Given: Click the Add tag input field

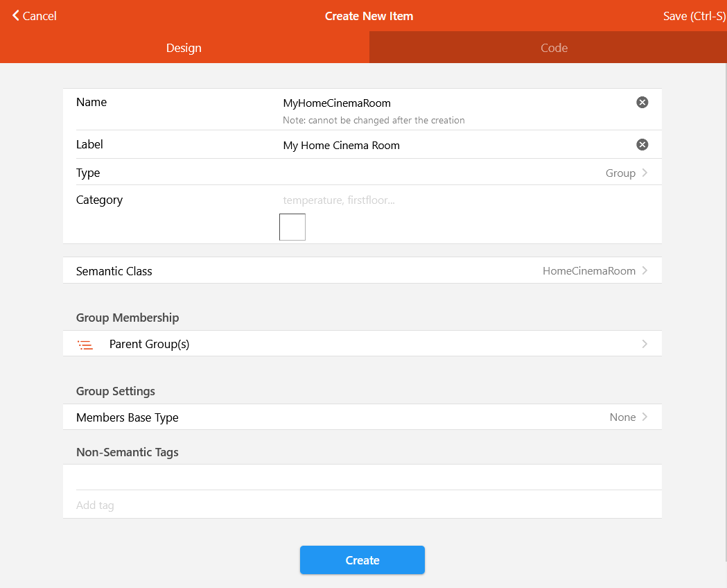Looking at the screenshot, I should tap(360, 505).
